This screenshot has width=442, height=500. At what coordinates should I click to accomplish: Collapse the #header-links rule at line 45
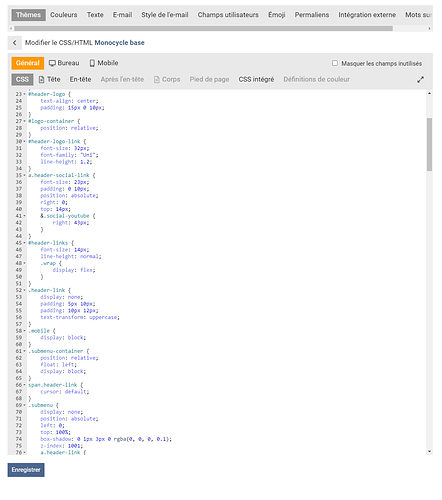(24, 243)
